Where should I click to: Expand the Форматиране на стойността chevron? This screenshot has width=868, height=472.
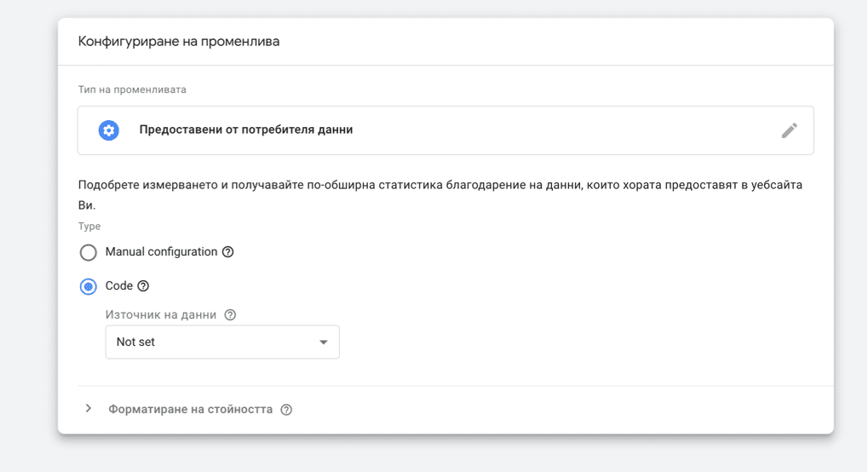tap(89, 409)
